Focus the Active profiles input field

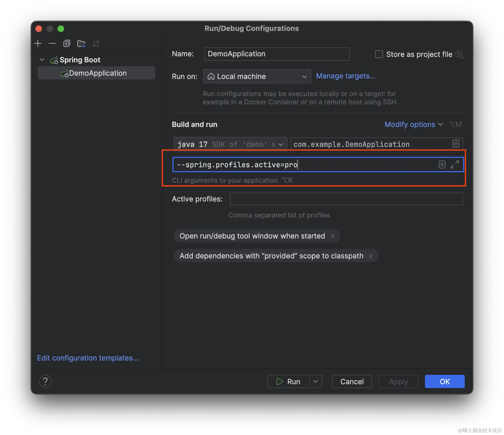346,199
